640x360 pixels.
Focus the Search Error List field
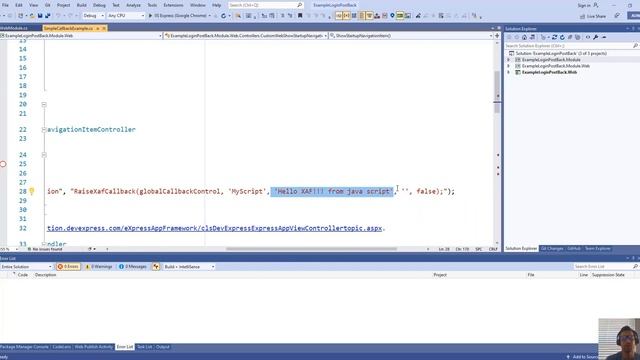click(606, 267)
